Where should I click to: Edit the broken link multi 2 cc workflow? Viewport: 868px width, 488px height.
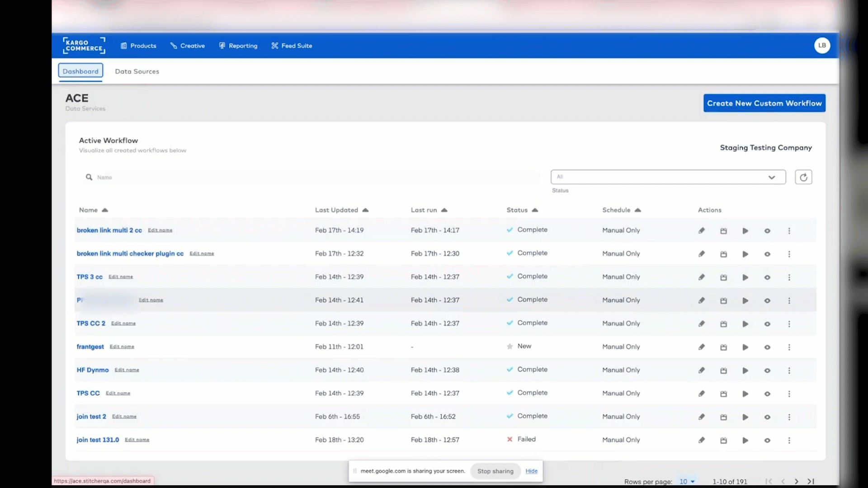[x=702, y=230]
